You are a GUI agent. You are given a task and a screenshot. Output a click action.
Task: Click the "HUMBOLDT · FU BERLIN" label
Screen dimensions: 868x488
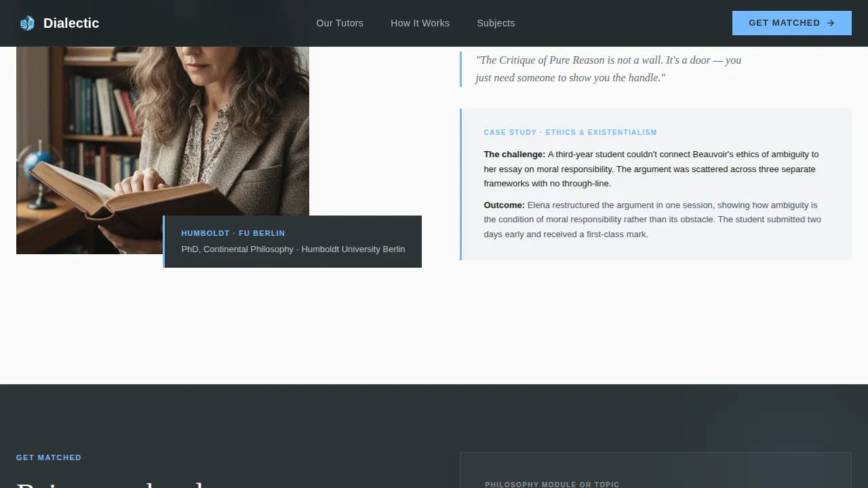point(233,233)
